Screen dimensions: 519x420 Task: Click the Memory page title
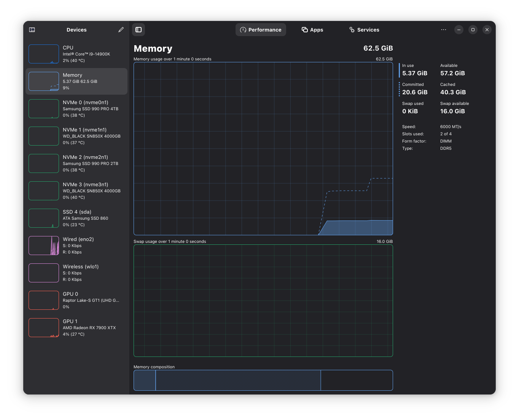tap(153, 49)
